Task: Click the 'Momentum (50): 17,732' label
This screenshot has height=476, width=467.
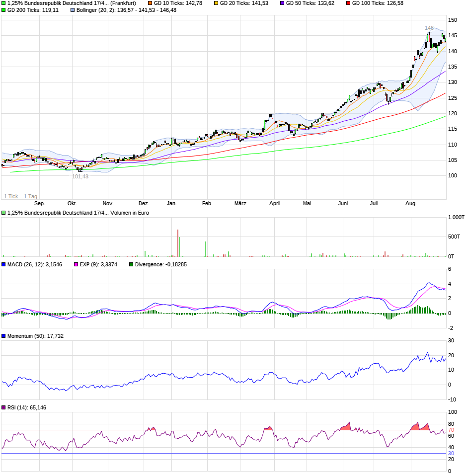Action: (x=35, y=336)
